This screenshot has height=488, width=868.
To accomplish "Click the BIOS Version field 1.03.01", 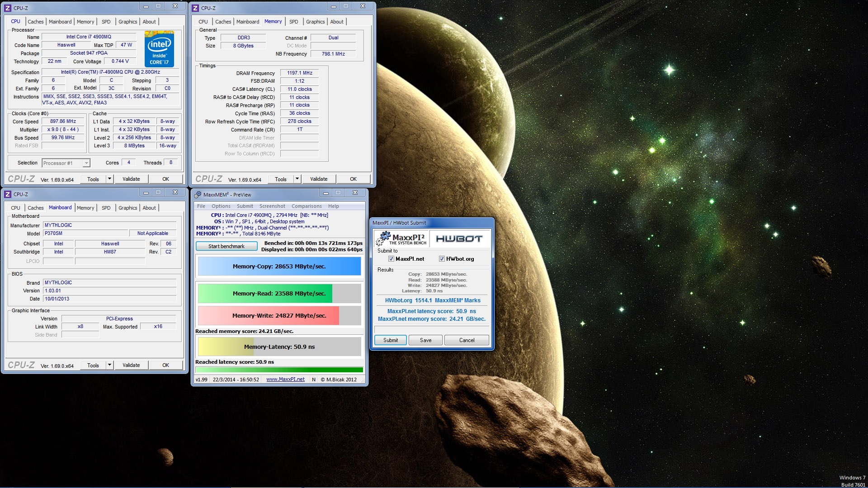I will pos(109,291).
